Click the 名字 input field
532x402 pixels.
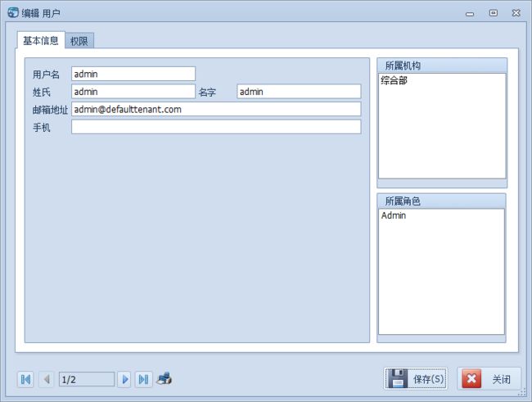[299, 92]
